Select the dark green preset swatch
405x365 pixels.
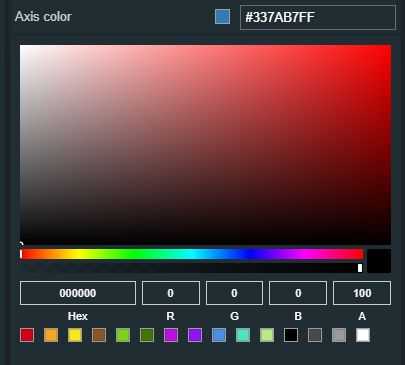click(147, 335)
